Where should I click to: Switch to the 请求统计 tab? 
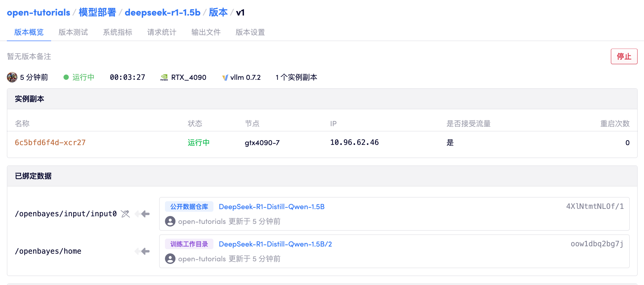161,32
